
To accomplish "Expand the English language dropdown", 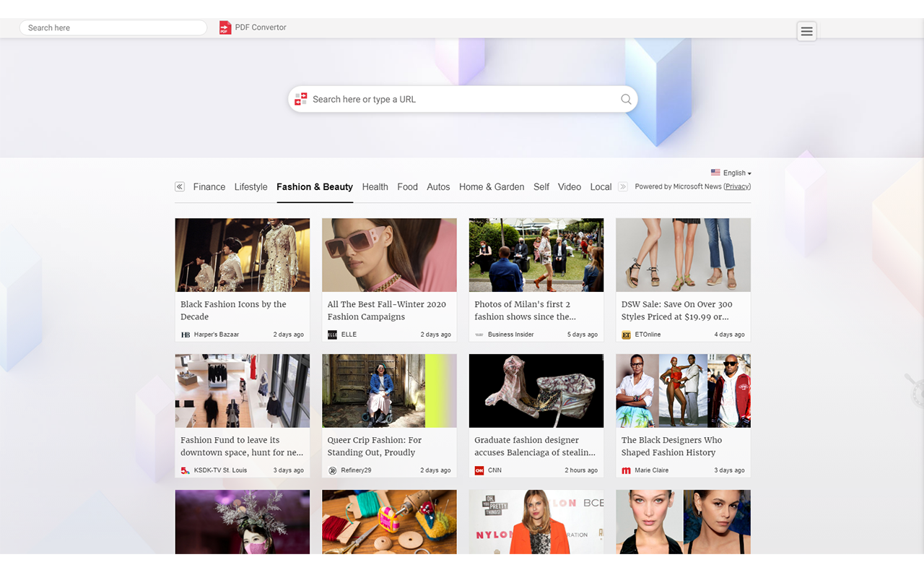I will click(731, 173).
